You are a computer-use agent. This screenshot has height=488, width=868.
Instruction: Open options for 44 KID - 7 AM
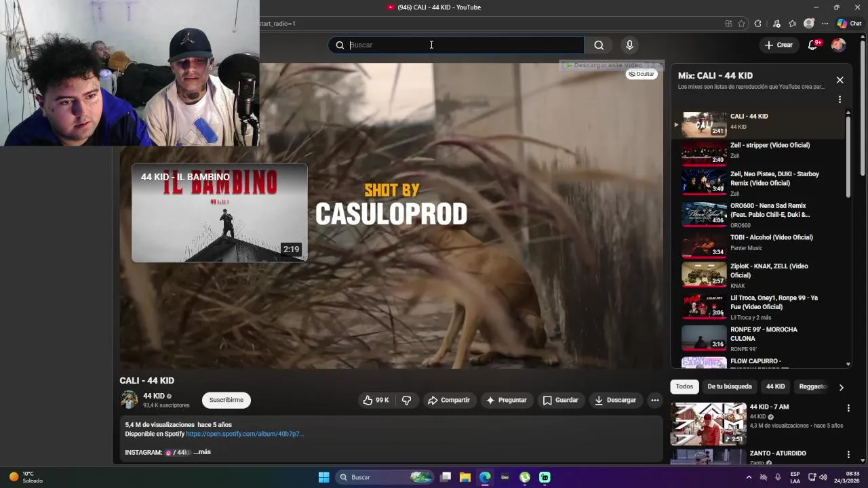[848, 408]
